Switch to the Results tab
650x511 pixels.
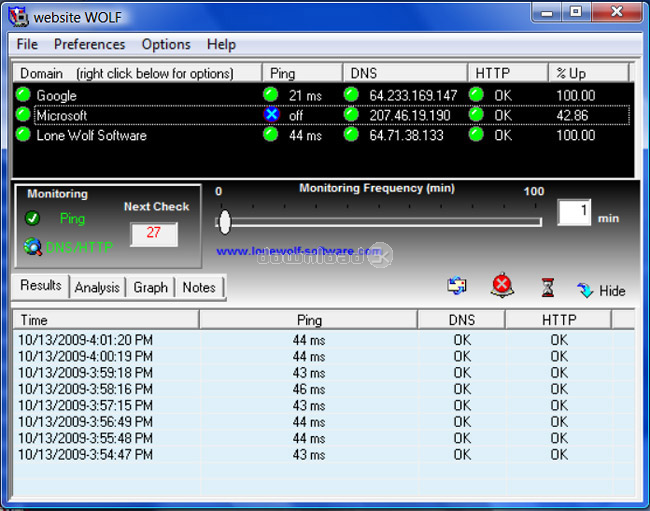tap(41, 285)
